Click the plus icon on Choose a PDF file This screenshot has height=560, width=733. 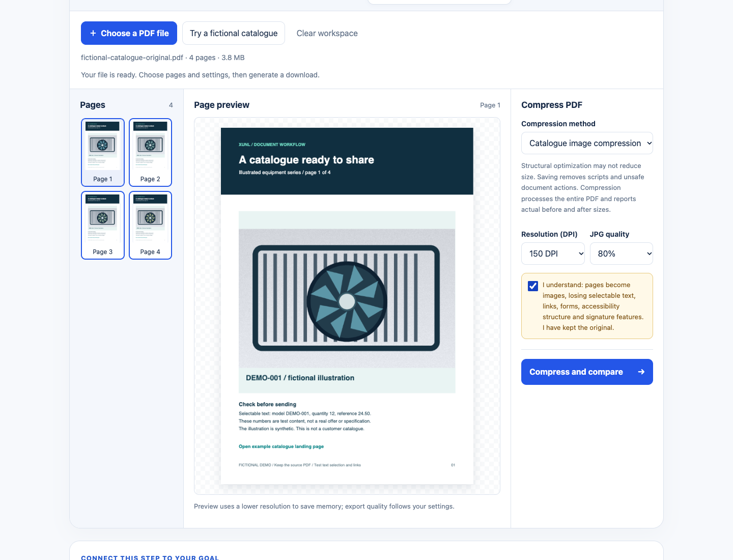[x=93, y=33]
